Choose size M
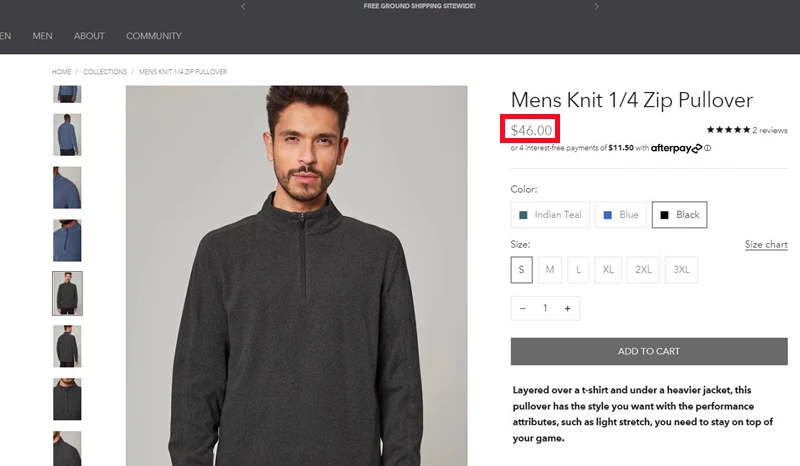800x466 pixels. click(550, 269)
